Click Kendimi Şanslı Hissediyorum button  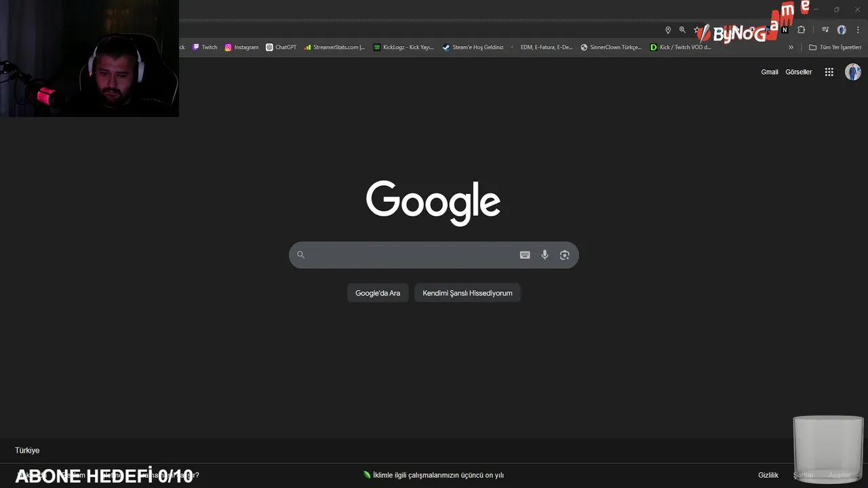pos(467,293)
